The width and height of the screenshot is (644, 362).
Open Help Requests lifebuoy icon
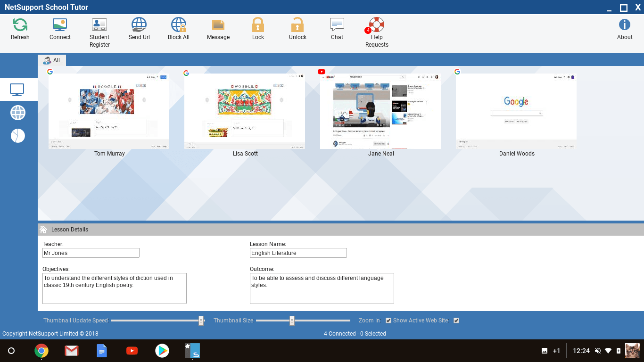point(377,25)
